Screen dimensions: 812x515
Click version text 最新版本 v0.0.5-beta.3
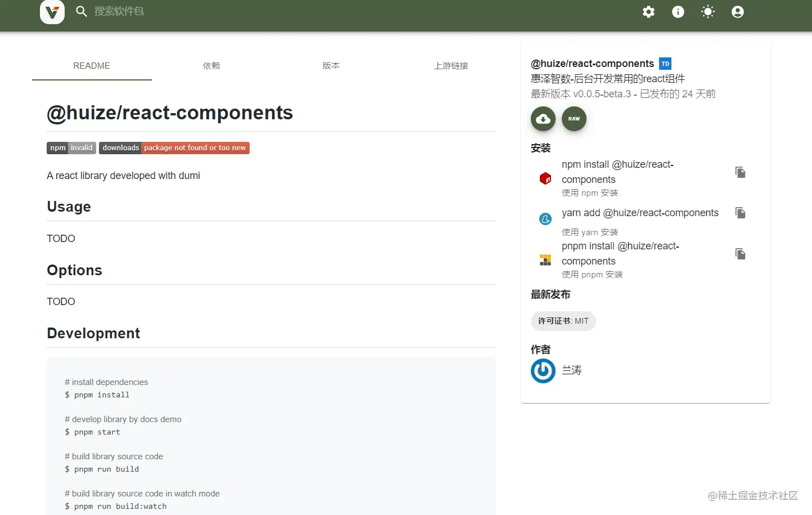click(x=581, y=94)
